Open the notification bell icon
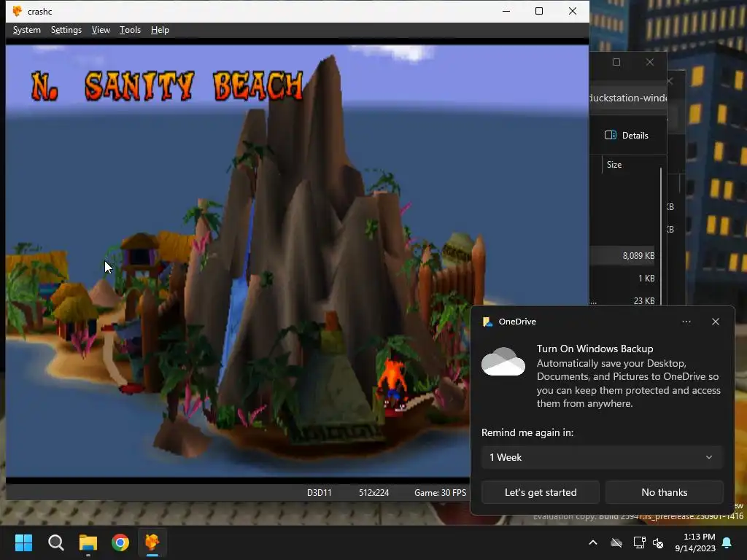Viewport: 747px width, 560px height. click(727, 542)
